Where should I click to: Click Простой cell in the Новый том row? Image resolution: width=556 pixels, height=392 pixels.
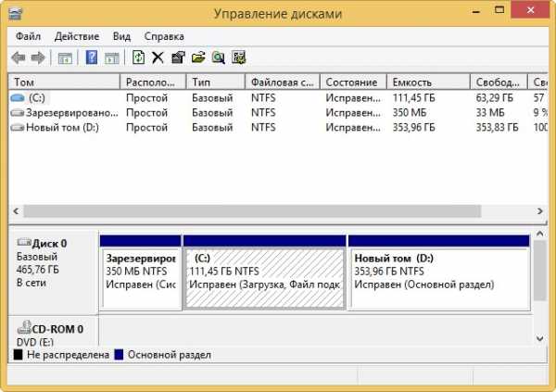(x=146, y=128)
